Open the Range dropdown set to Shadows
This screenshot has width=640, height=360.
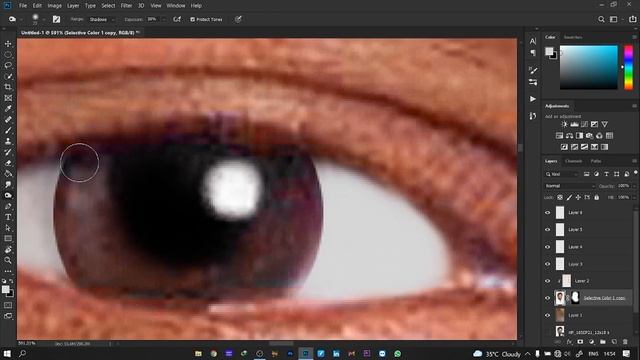point(102,19)
